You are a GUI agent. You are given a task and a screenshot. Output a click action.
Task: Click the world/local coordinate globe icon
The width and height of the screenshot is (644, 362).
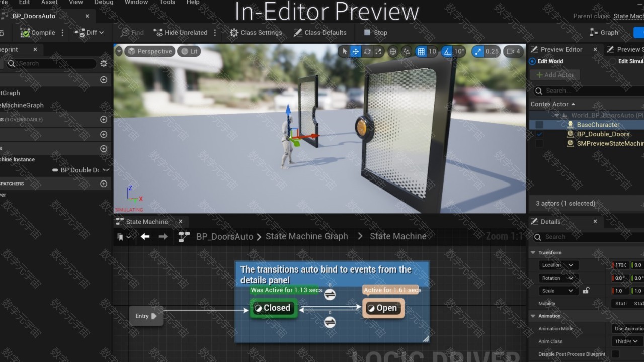tap(393, 51)
